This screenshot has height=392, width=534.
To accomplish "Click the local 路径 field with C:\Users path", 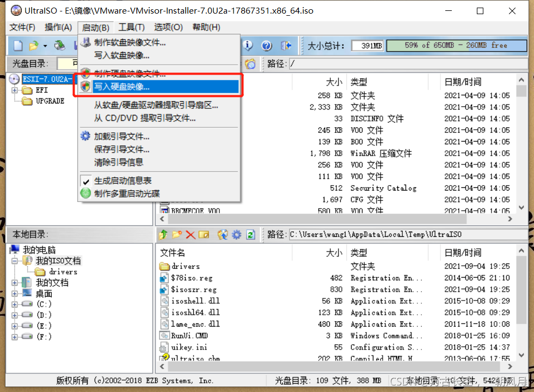I will point(408,235).
